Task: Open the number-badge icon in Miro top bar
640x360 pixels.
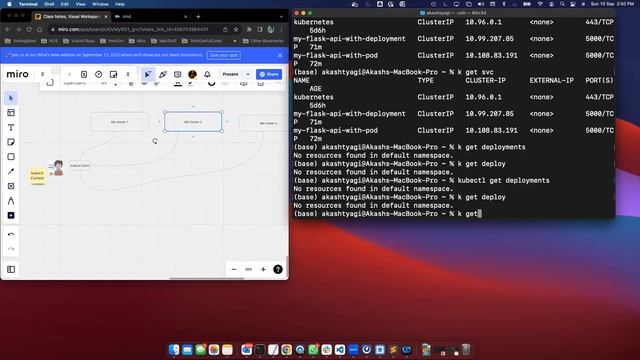Action: point(84,74)
